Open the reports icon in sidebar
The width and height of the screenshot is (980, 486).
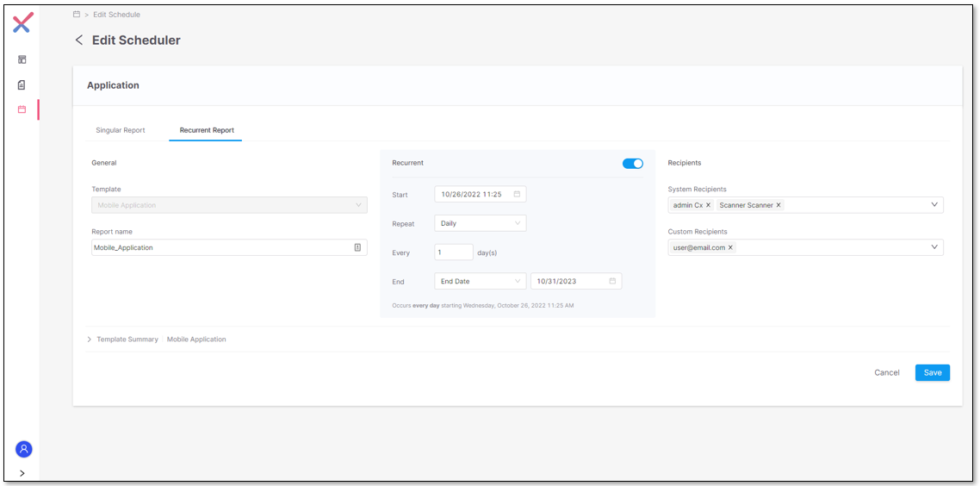(22, 84)
